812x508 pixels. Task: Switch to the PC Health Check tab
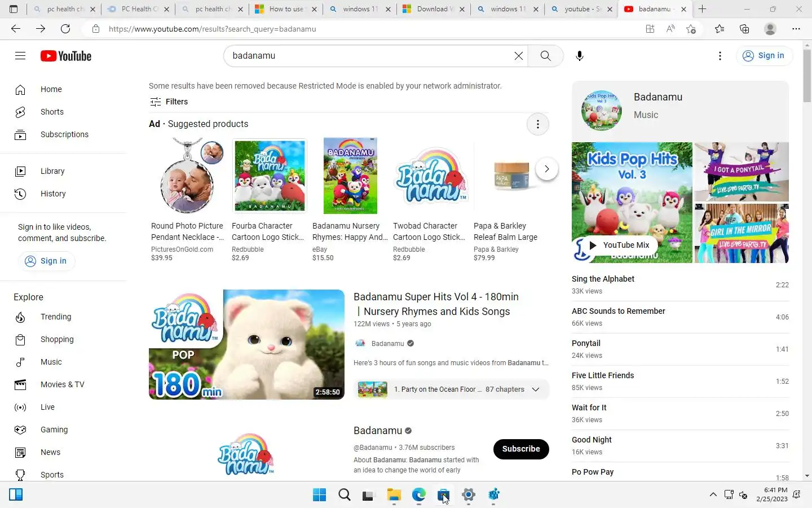point(140,9)
